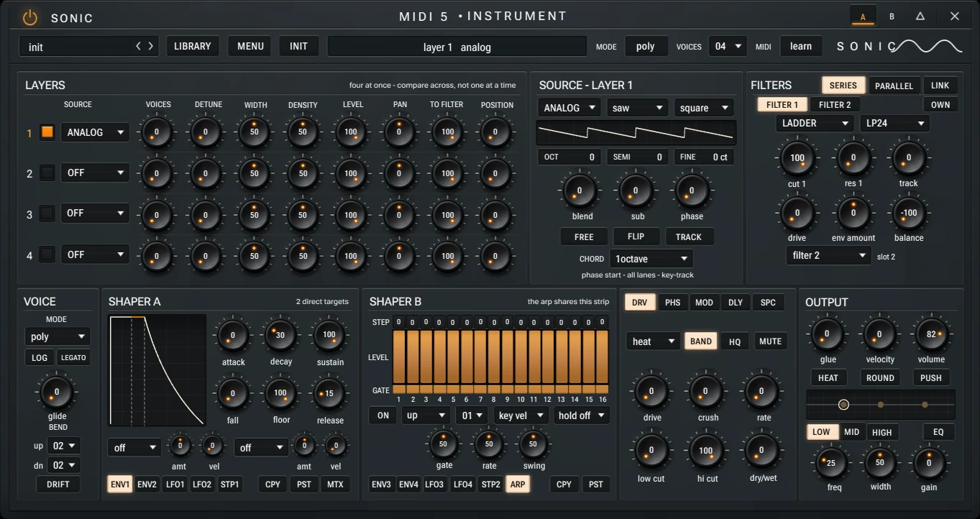Switch to the FILTER 2 tab
This screenshot has width=980, height=519.
point(835,105)
